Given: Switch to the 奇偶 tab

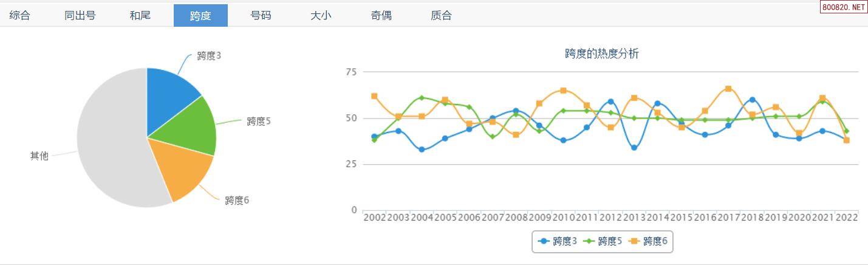Looking at the screenshot, I should pos(381,15).
